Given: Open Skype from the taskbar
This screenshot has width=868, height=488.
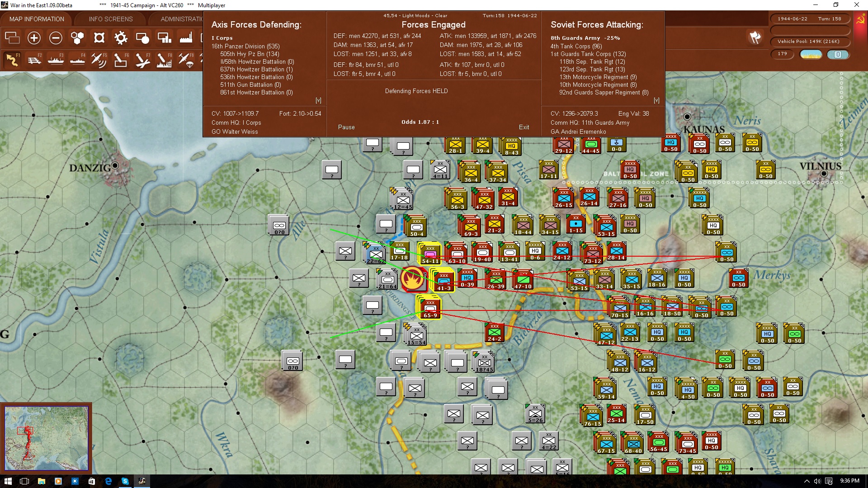Looking at the screenshot, I should click(125, 481).
